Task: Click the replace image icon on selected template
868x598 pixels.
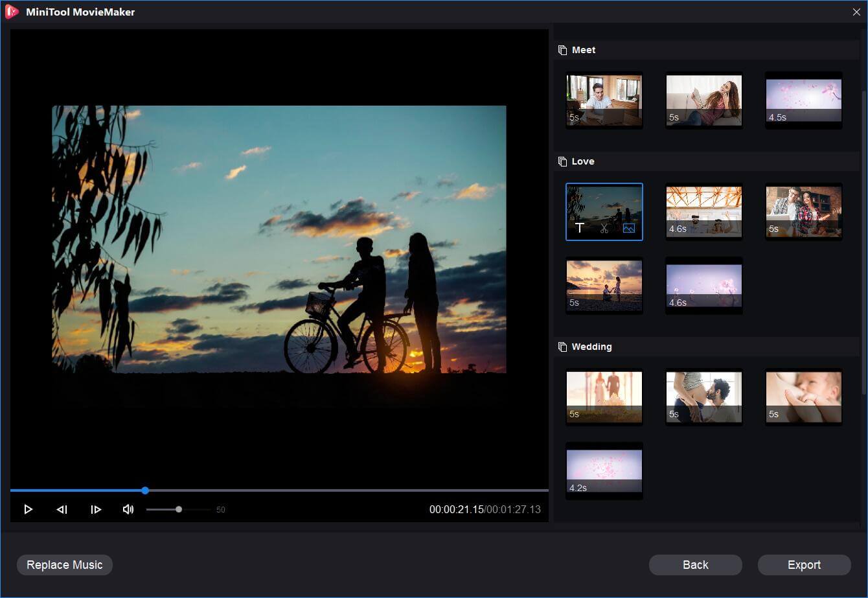Action: click(x=628, y=227)
